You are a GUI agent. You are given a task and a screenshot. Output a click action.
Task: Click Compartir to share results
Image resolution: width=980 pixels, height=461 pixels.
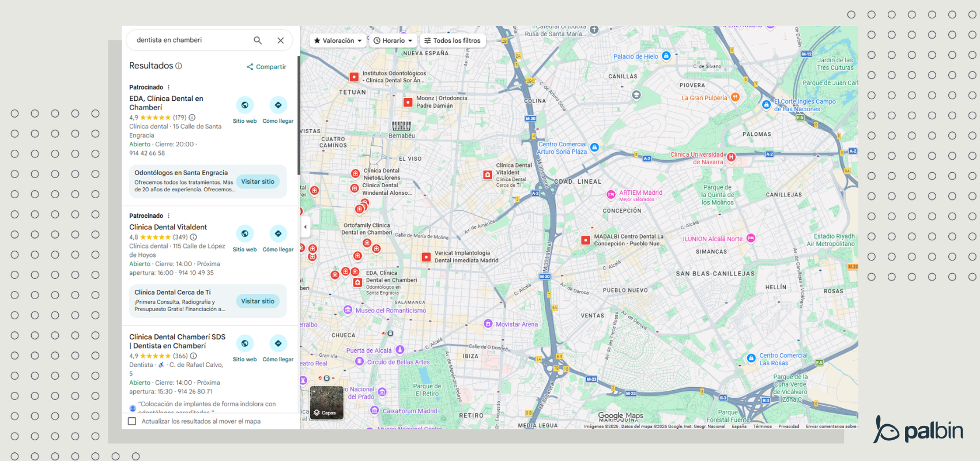[266, 67]
